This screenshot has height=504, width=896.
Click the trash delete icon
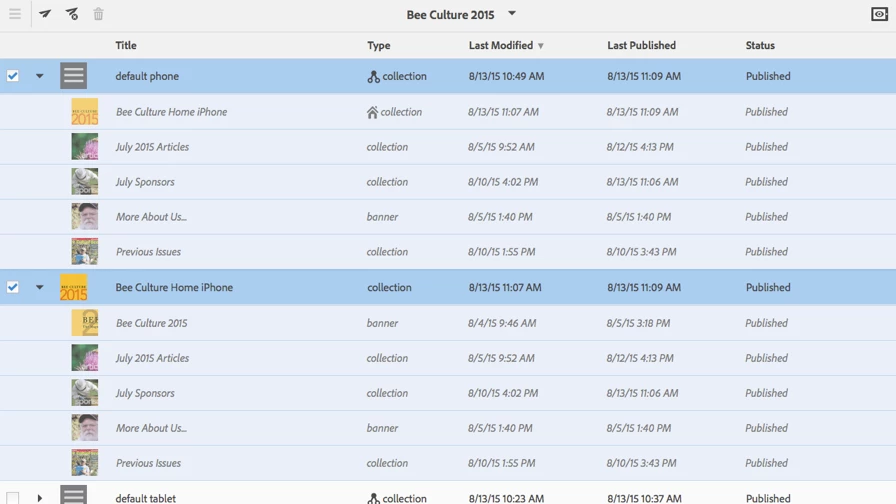point(98,14)
